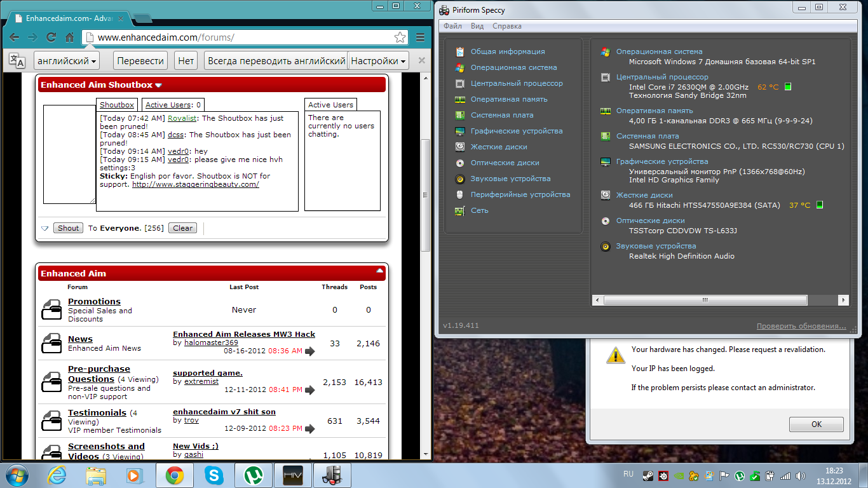Select Оптические диски in Speccy sidebar

[505, 163]
